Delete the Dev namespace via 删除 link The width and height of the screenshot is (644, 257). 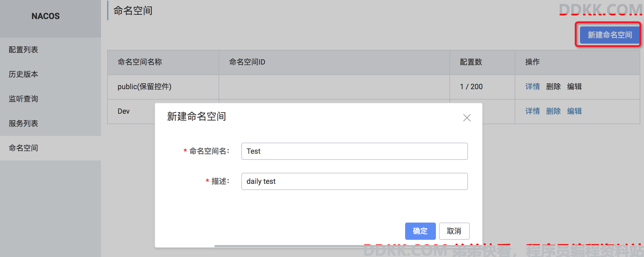[553, 111]
